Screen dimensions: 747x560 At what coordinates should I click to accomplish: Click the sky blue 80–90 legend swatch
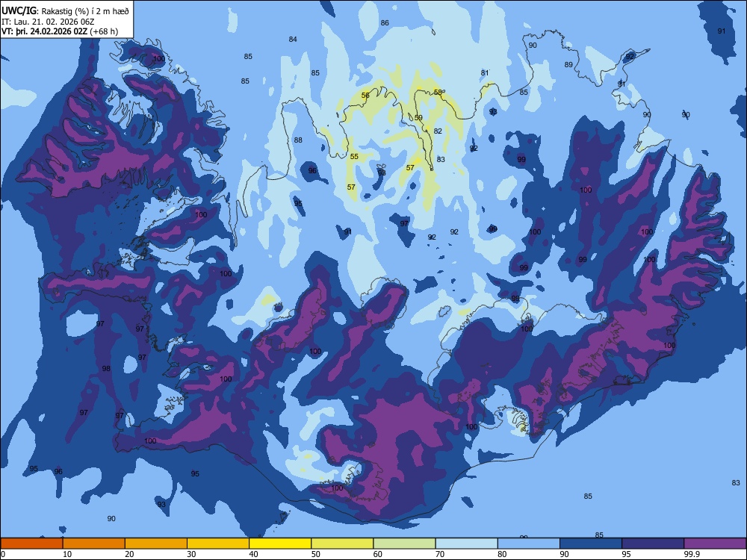pos(529,544)
